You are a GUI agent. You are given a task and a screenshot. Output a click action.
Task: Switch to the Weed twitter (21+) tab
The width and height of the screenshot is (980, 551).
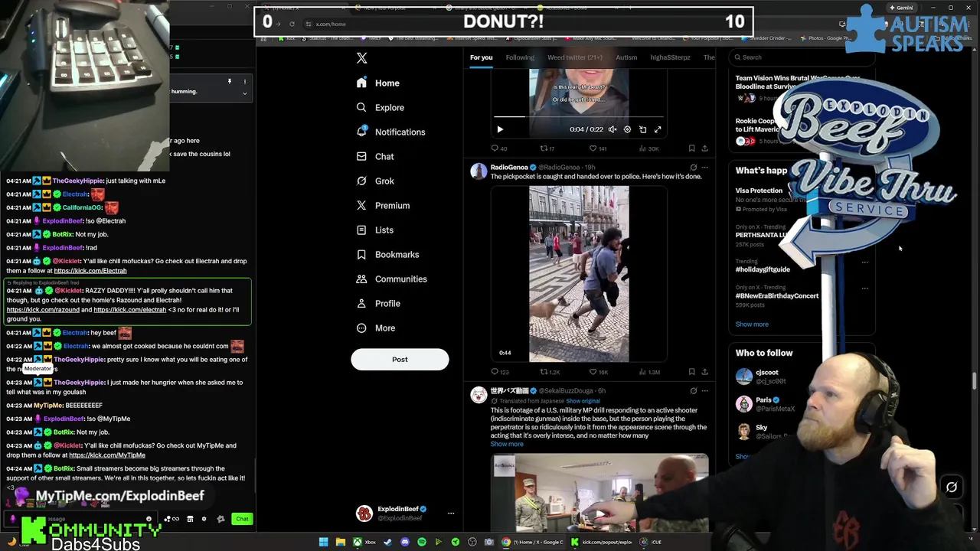pyautogui.click(x=575, y=57)
